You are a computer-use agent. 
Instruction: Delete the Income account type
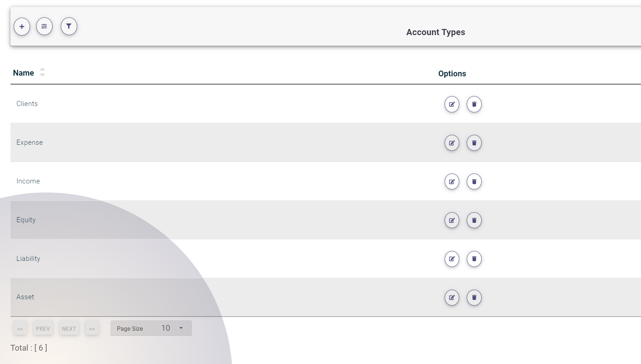tap(474, 182)
